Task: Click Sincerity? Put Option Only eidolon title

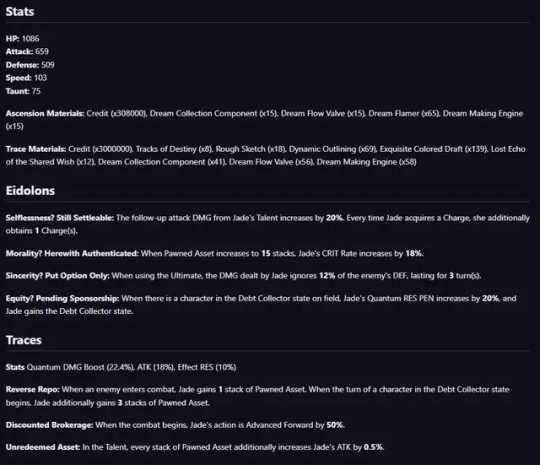Action: pyautogui.click(x=58, y=276)
